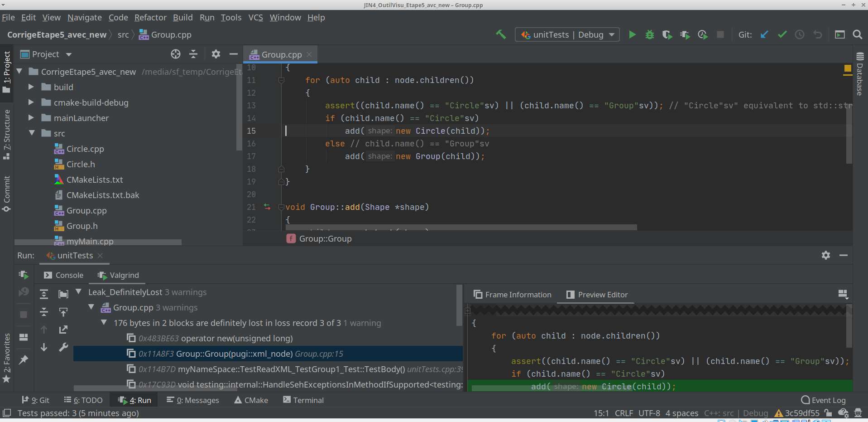
Task: Open the 0: Messages tool window
Action: click(193, 400)
